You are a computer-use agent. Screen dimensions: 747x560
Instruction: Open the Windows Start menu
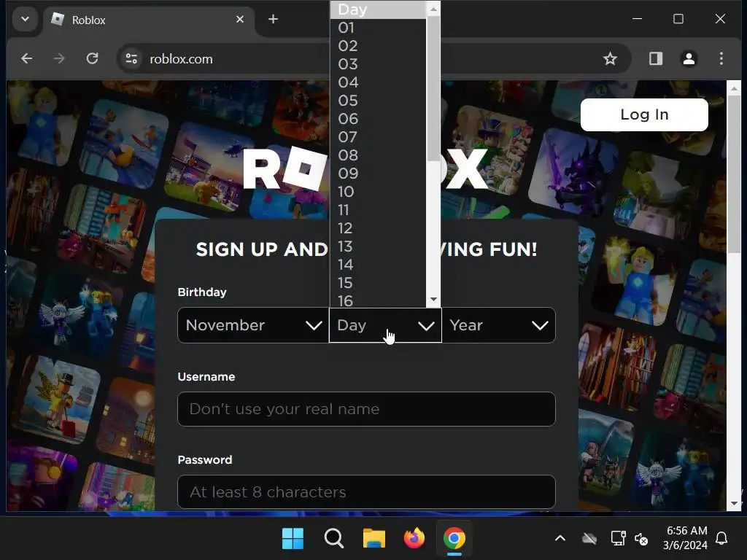[x=293, y=539]
